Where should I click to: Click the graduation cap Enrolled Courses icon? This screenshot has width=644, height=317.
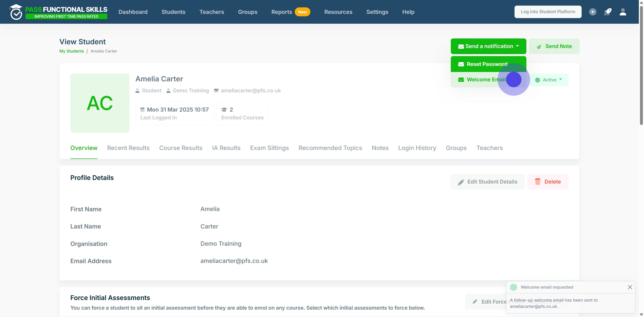(x=224, y=109)
